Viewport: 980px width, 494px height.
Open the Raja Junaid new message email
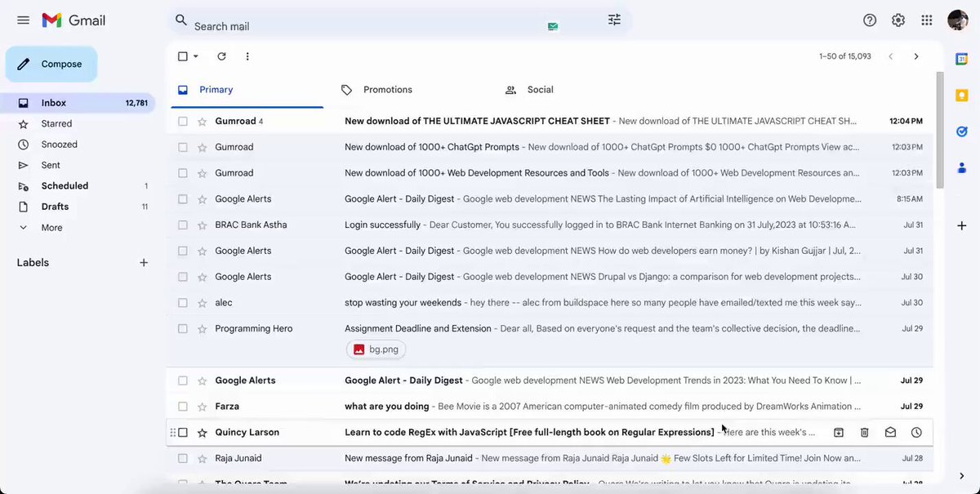point(549,459)
